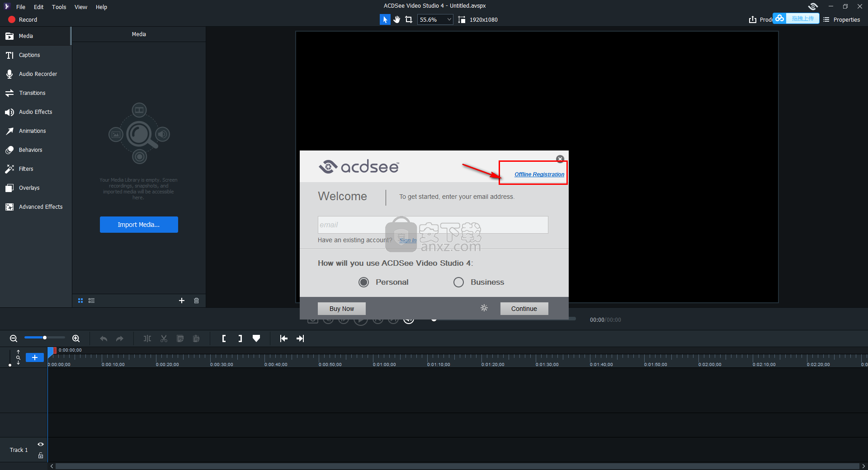
Task: Click the timeline playhead marker
Action: click(x=51, y=351)
